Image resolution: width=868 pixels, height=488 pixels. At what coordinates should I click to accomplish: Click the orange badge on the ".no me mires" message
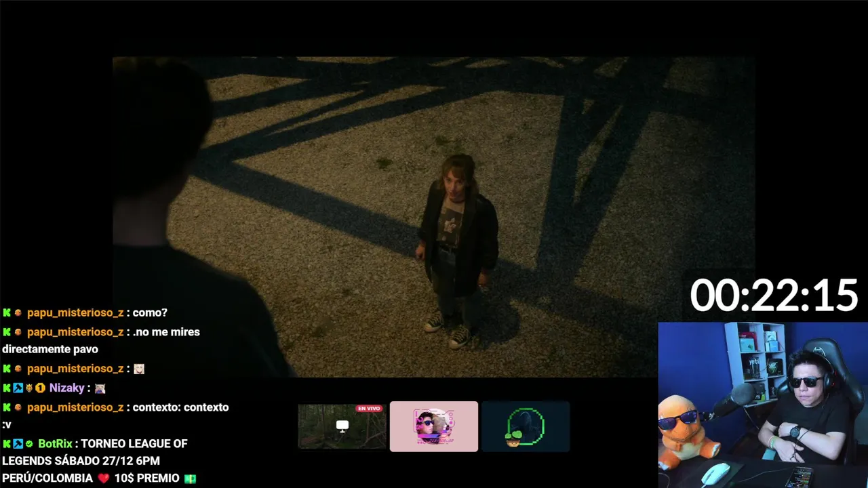click(x=18, y=332)
